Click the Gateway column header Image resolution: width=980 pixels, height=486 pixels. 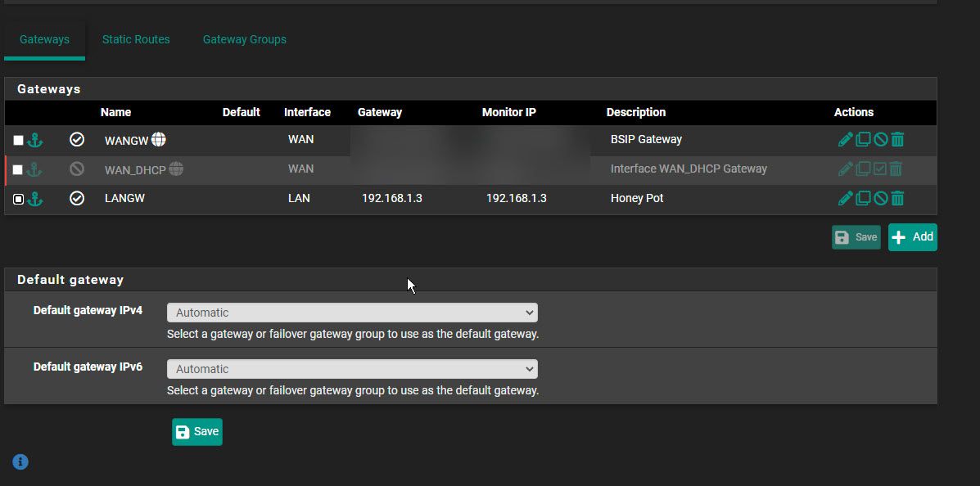tap(380, 112)
